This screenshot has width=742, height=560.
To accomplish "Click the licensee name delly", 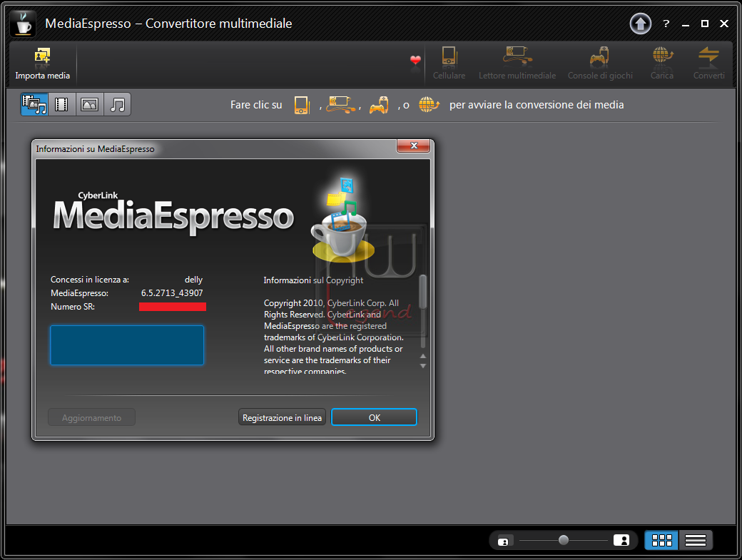I will tap(193, 280).
